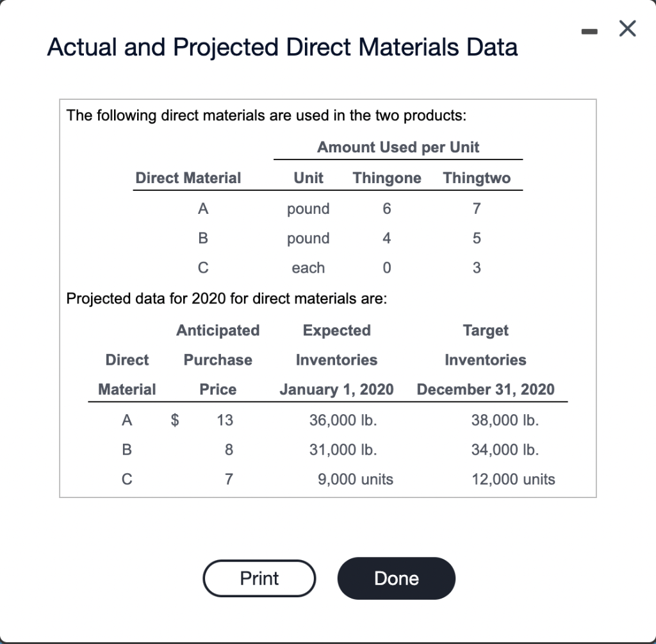This screenshot has height=644, width=656.
Task: Select the 'Amount Used per Unit' header
Action: tap(398, 147)
